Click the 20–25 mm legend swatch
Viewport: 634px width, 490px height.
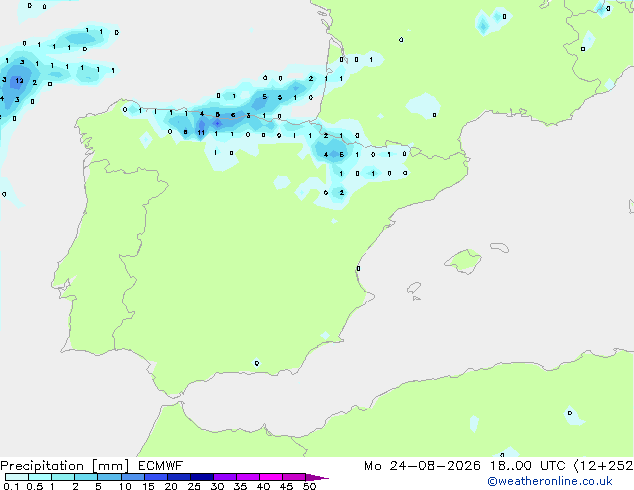coord(178,477)
